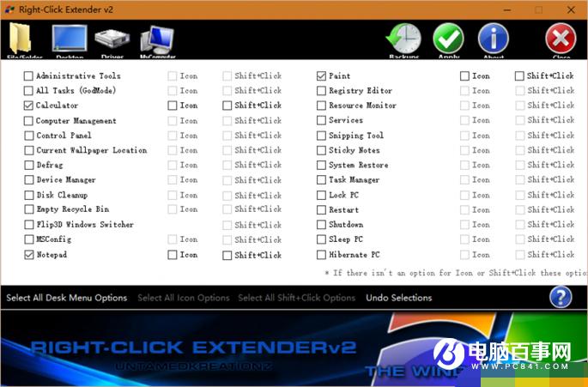The image size is (588, 387).
Task: Tick the Task Manager checkbox
Action: pos(321,180)
